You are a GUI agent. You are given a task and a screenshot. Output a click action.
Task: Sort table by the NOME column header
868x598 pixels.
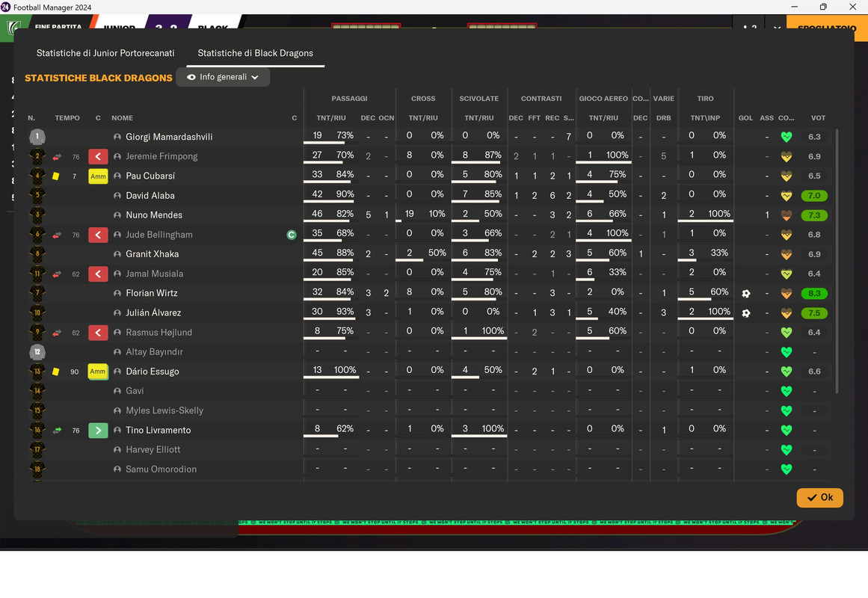[x=123, y=118]
